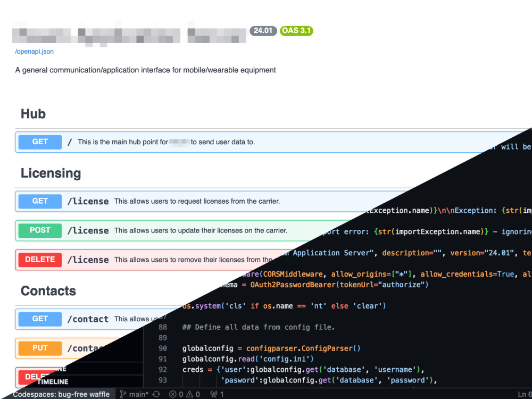The height and width of the screenshot is (399, 532).
Task: Click the git branch indicator 'main*'
Action: pyautogui.click(x=136, y=394)
